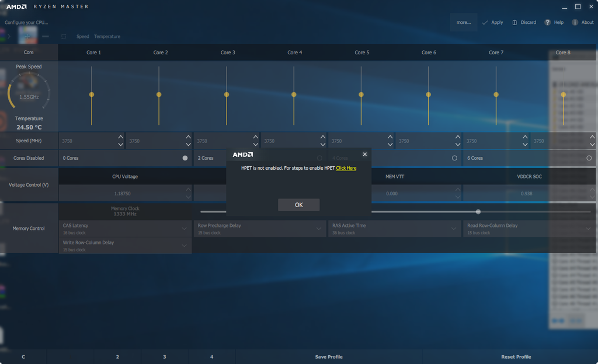This screenshot has width=598, height=364.
Task: Switch to profile tab C
Action: click(x=23, y=357)
